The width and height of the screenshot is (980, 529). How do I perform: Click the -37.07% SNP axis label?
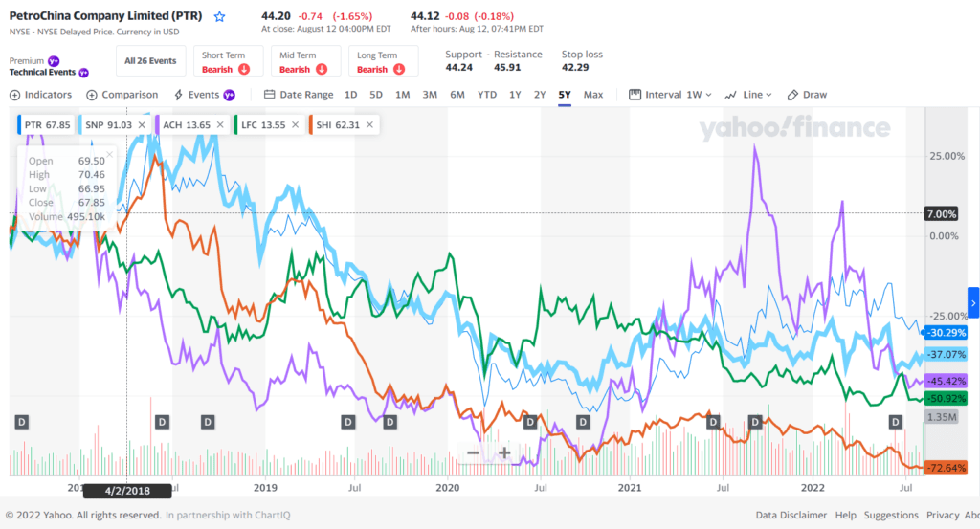pyautogui.click(x=946, y=354)
